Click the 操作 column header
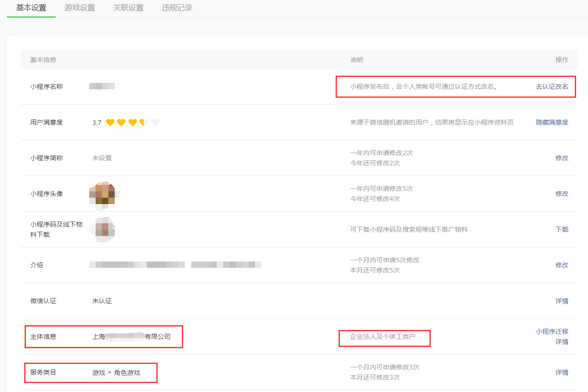 click(562, 60)
